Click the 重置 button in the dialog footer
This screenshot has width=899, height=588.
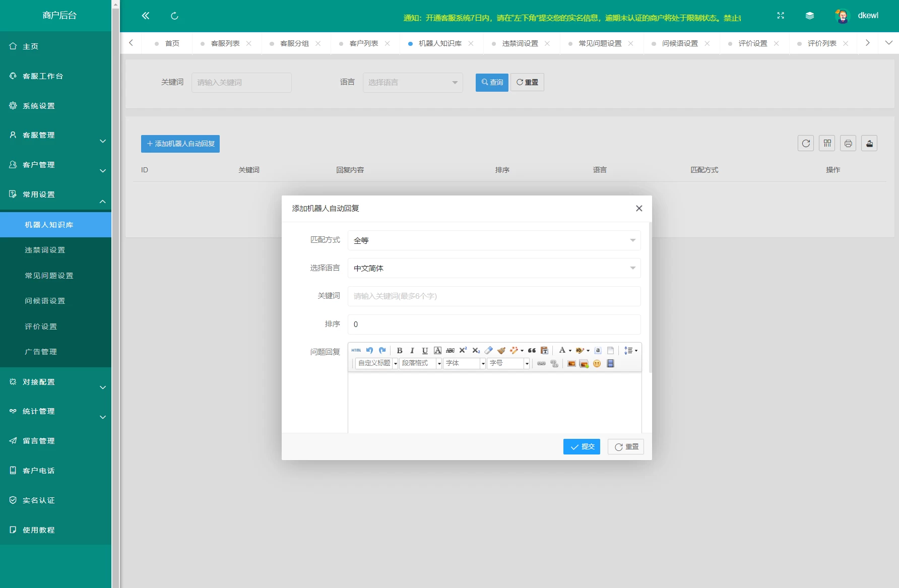click(626, 447)
